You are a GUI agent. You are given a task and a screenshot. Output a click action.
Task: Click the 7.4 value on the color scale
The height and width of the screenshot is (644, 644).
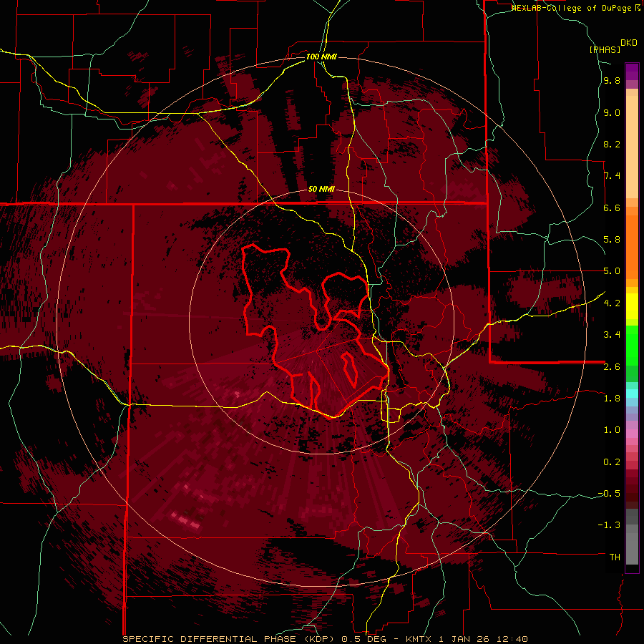[x=612, y=176]
